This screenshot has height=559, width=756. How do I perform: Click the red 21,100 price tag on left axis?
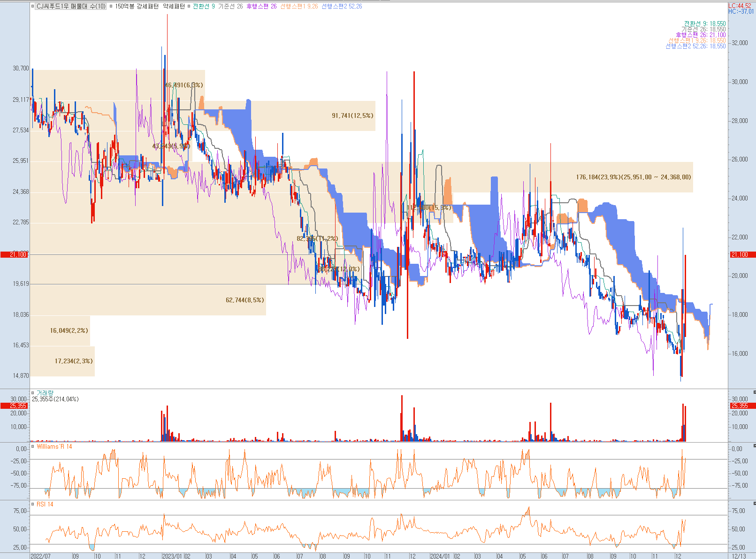pos(15,254)
